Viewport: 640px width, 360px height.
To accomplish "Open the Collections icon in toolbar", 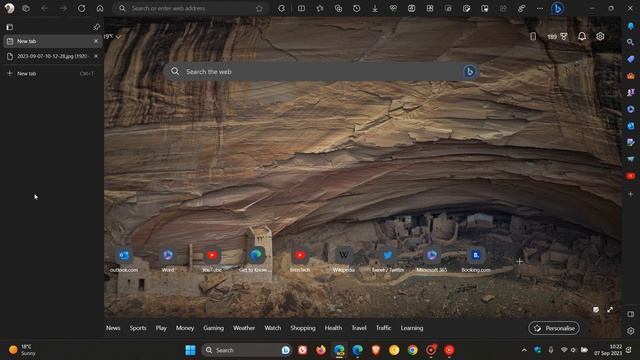I will (x=338, y=8).
